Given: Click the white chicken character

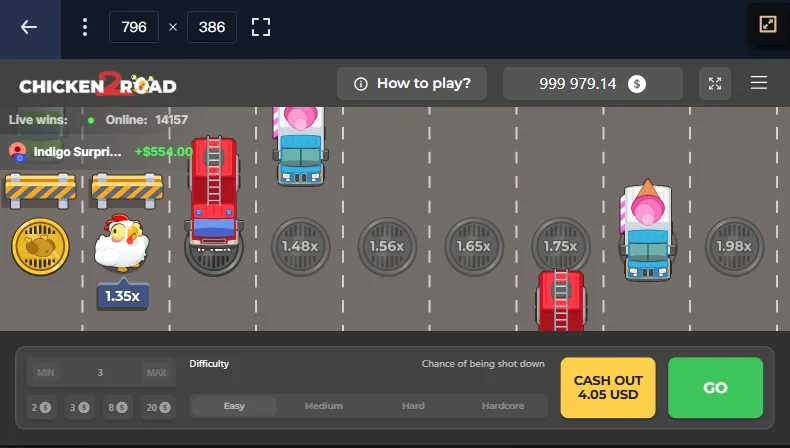Looking at the screenshot, I should pyautogui.click(x=122, y=243).
